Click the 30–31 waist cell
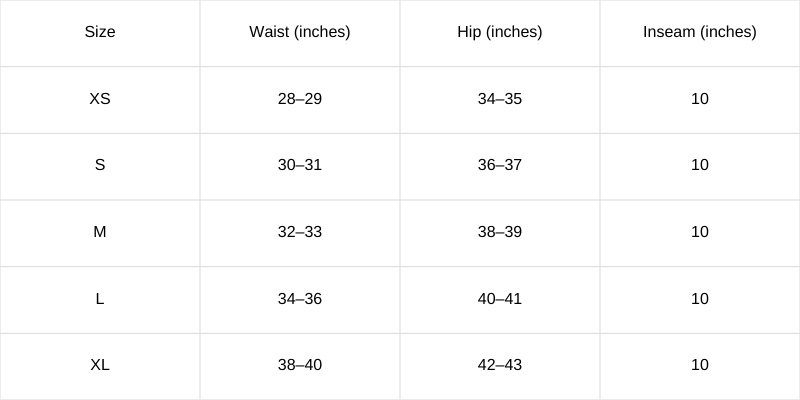800x400 pixels. tap(300, 166)
